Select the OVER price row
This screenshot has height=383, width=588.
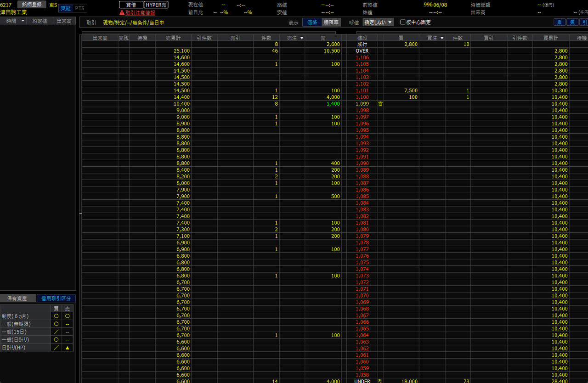coord(362,51)
